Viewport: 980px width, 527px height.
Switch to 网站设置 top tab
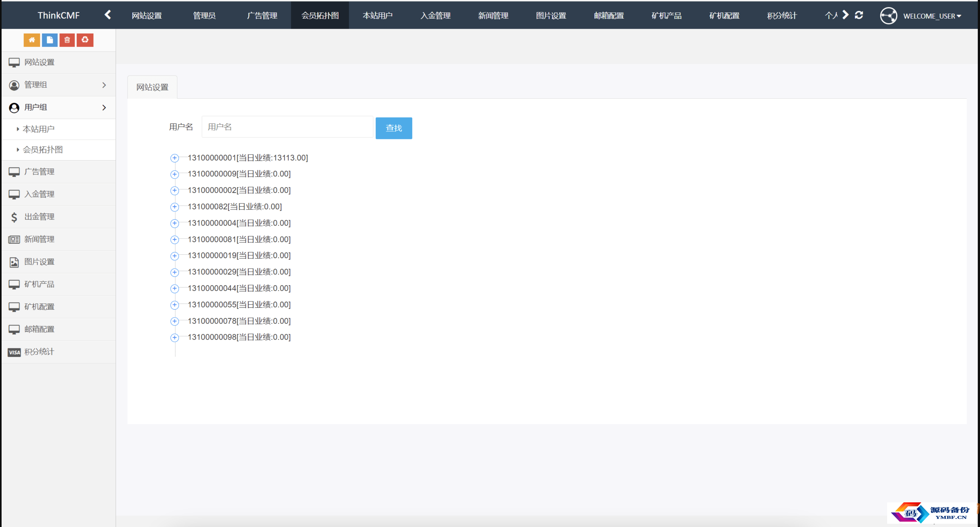147,15
